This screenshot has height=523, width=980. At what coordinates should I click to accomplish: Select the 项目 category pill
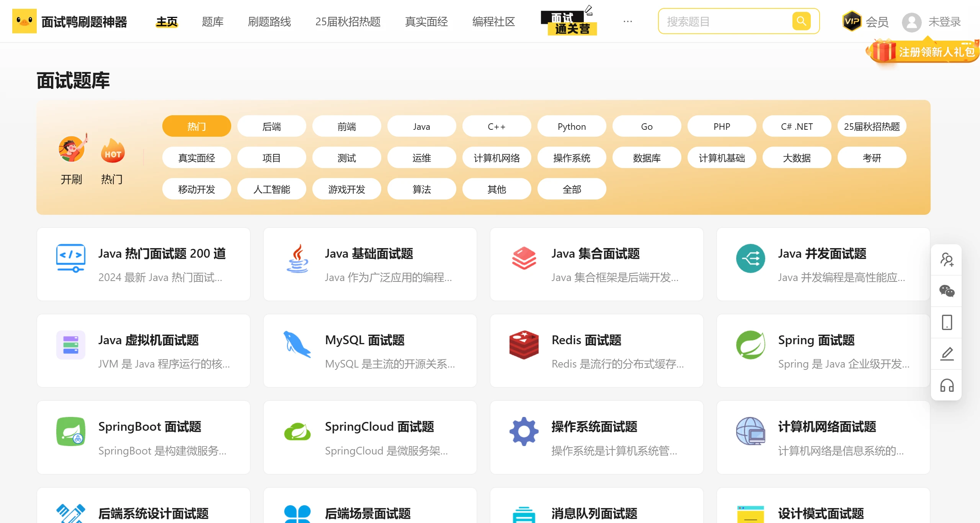point(272,158)
